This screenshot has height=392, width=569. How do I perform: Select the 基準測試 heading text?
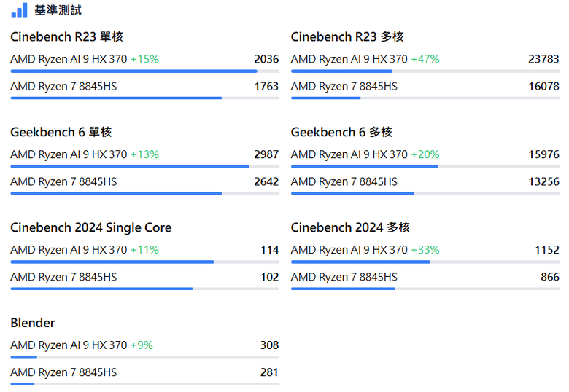[58, 10]
